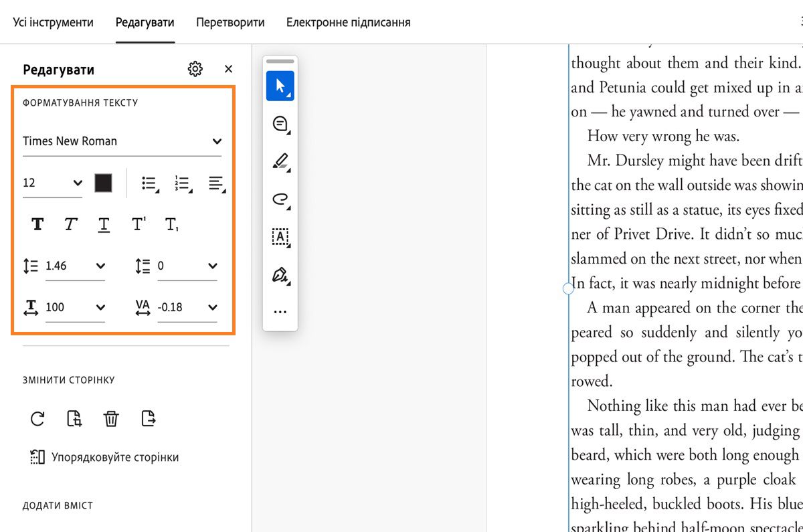The height and width of the screenshot is (532, 803).
Task: Choose the add comment tool
Action: 280,124
